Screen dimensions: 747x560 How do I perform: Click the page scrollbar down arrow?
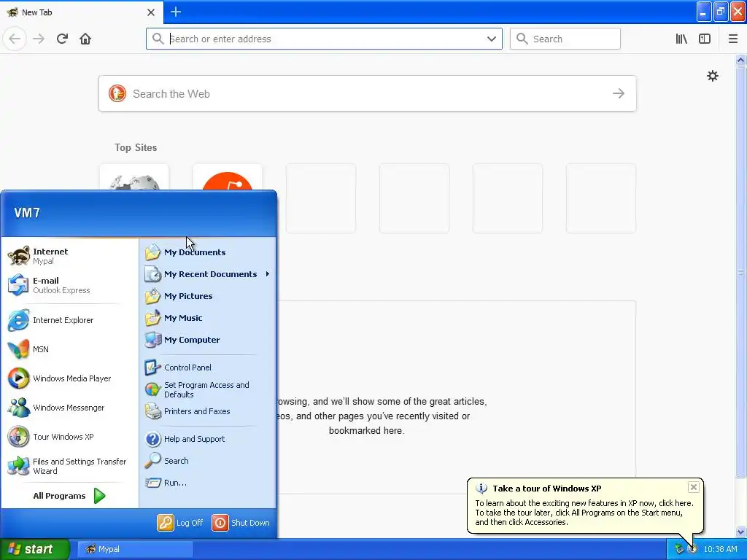(x=740, y=532)
